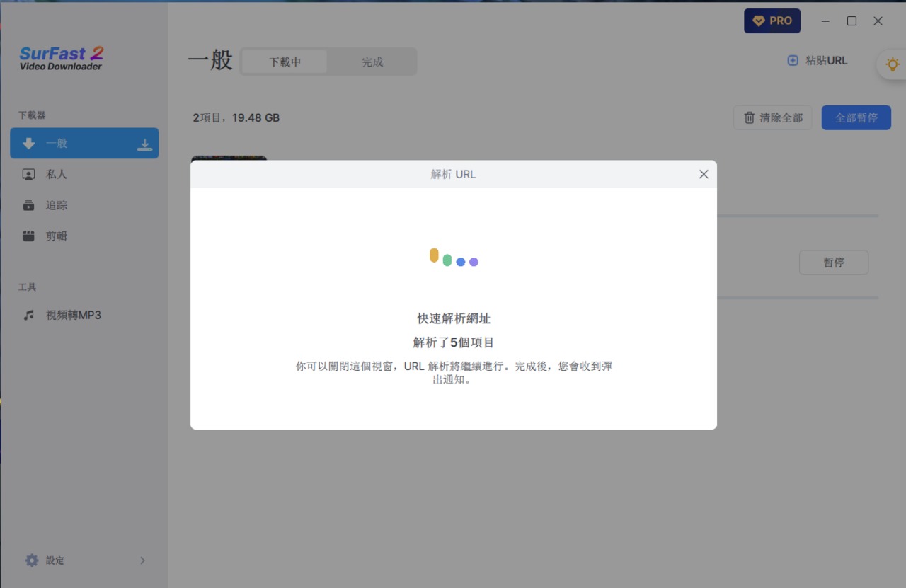906x588 pixels.
Task: Expand the 設定 chevron arrow
Action: (142, 560)
